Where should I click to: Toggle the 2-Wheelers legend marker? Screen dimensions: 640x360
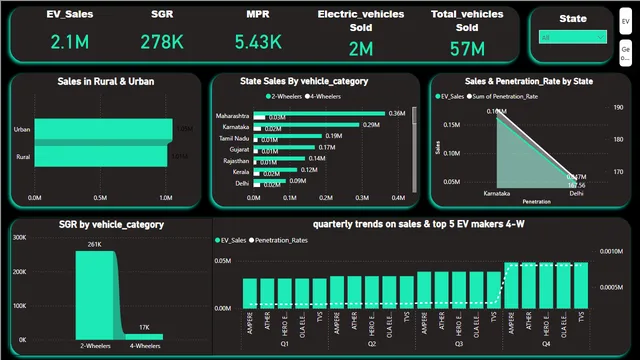268,96
